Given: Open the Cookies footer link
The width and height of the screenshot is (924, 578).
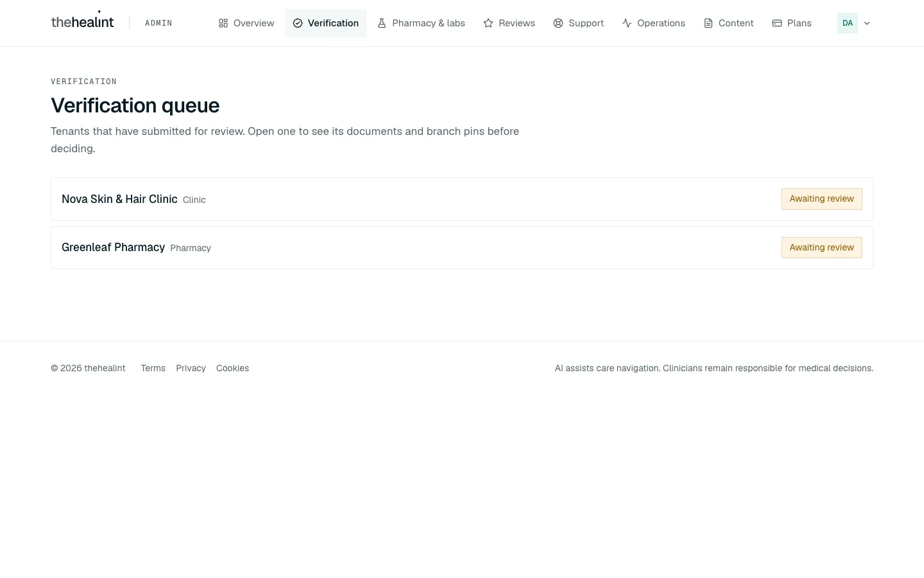Looking at the screenshot, I should tap(232, 368).
